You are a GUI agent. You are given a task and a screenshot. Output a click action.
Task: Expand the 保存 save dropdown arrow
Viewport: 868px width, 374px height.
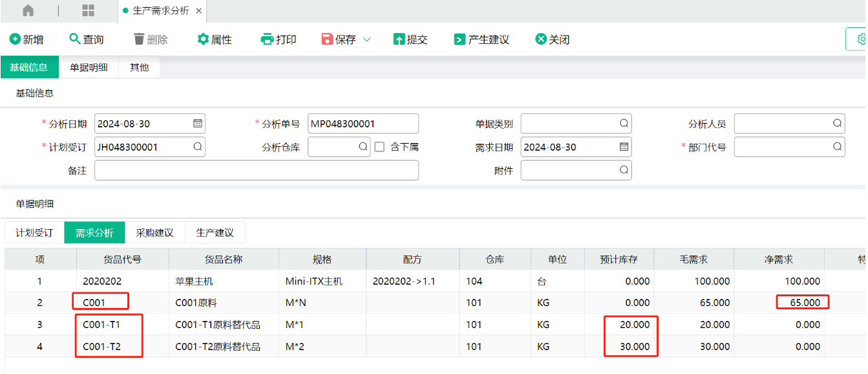pos(367,39)
